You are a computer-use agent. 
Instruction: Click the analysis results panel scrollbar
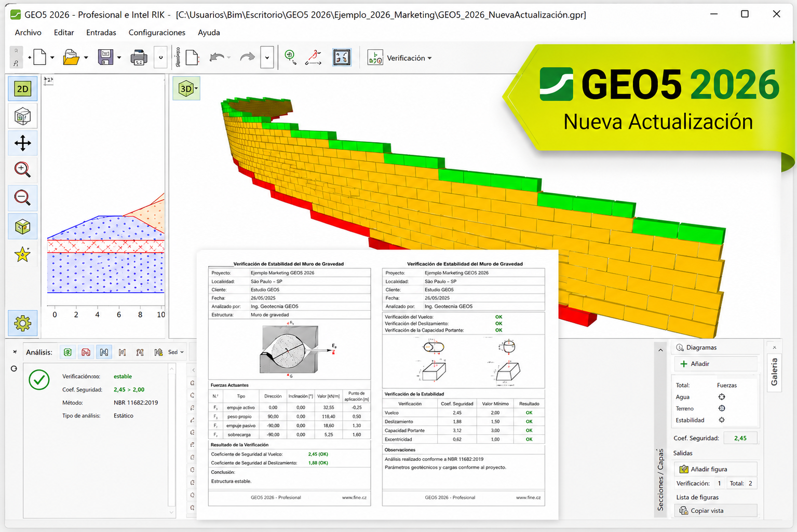172,441
